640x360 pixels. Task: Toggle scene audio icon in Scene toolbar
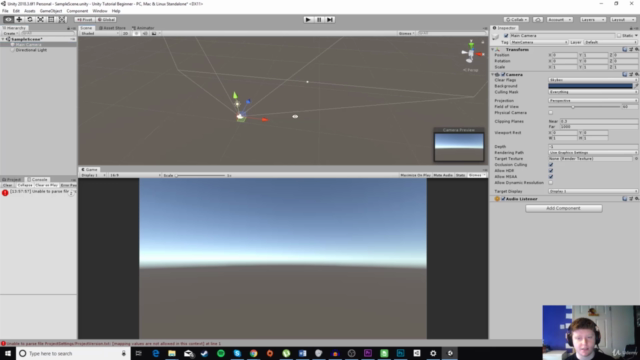(145, 33)
